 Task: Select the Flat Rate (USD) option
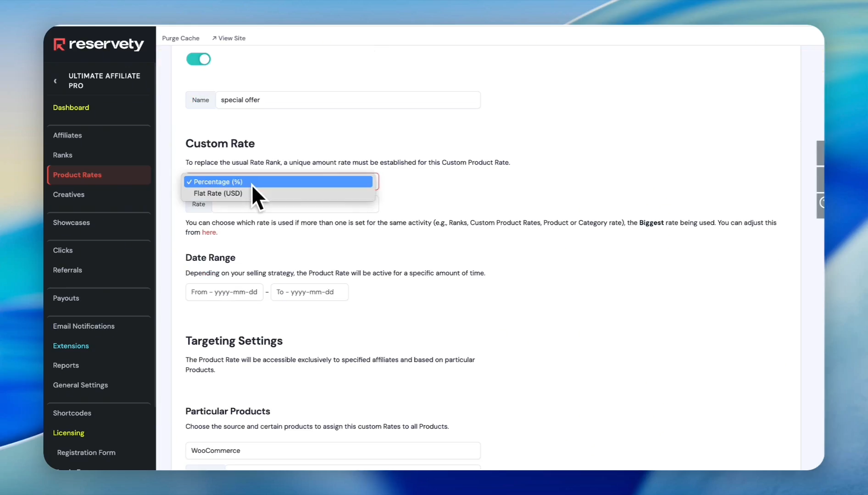coord(218,193)
